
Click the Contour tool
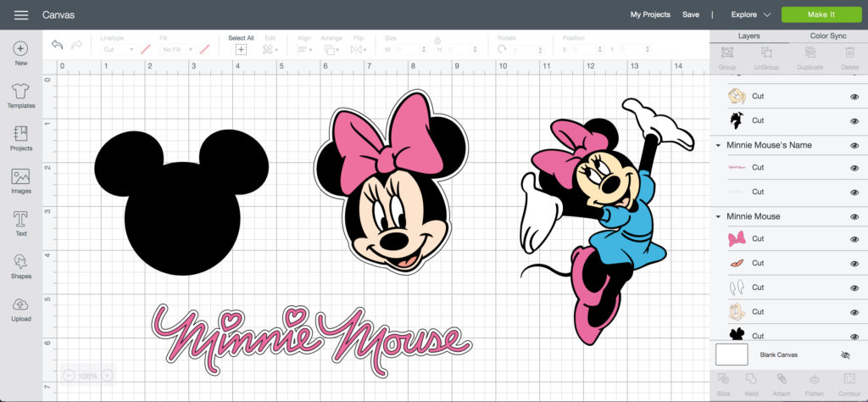click(848, 384)
